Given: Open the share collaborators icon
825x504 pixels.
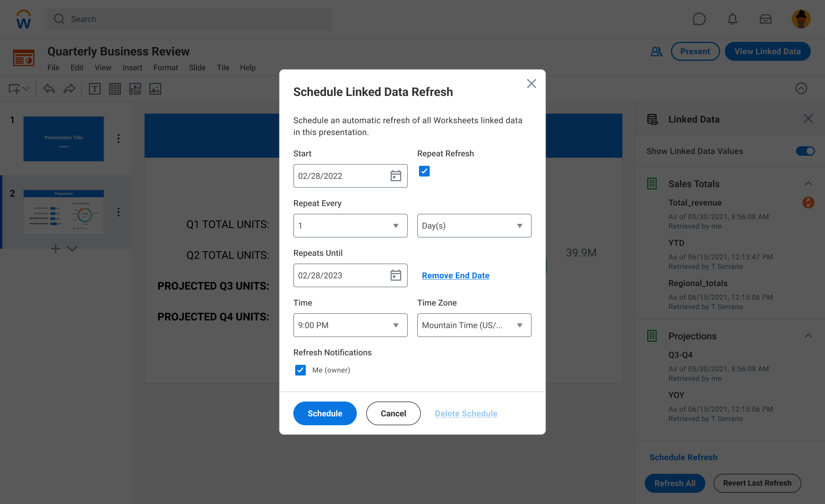Looking at the screenshot, I should point(656,51).
